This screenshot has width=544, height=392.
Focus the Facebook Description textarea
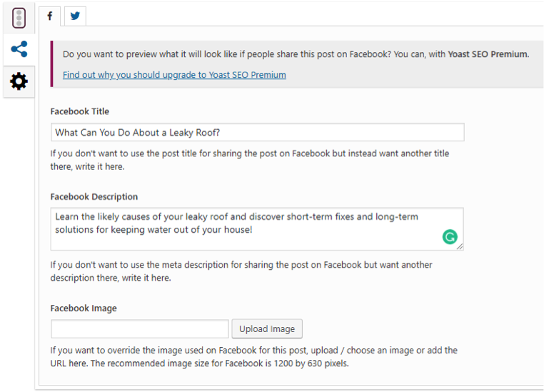(257, 229)
